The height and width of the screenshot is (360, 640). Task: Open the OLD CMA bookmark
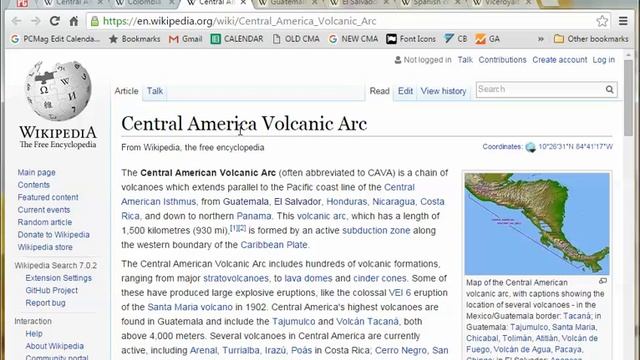tap(296, 39)
